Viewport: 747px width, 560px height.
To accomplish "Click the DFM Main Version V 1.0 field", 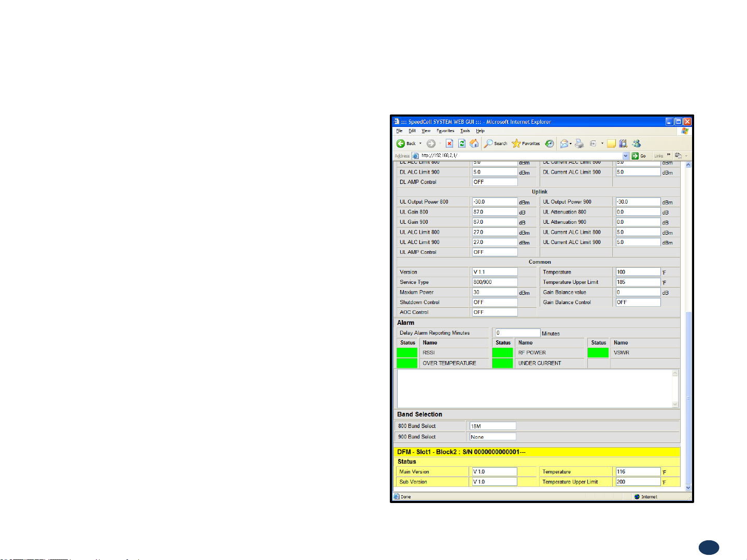I will tap(495, 472).
